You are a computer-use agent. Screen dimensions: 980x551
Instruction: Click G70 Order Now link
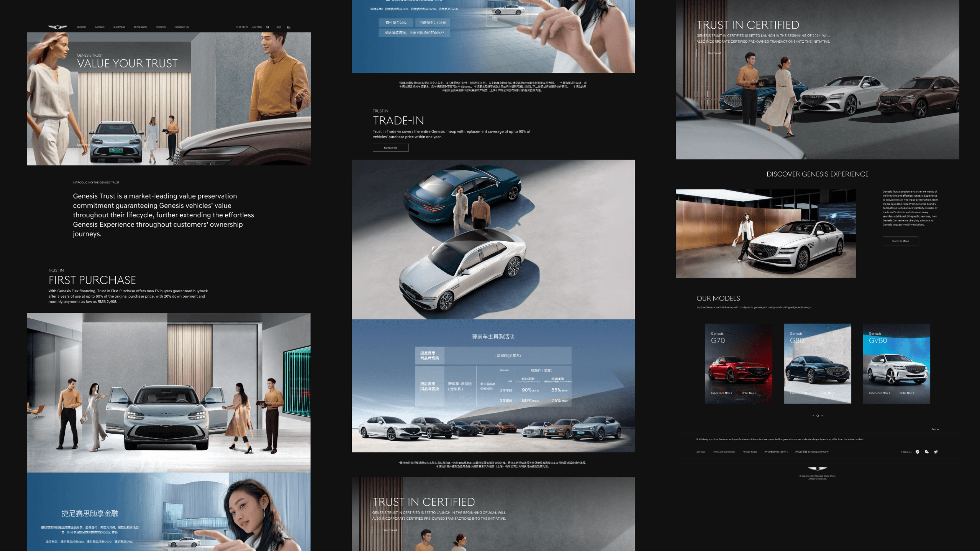(x=749, y=393)
